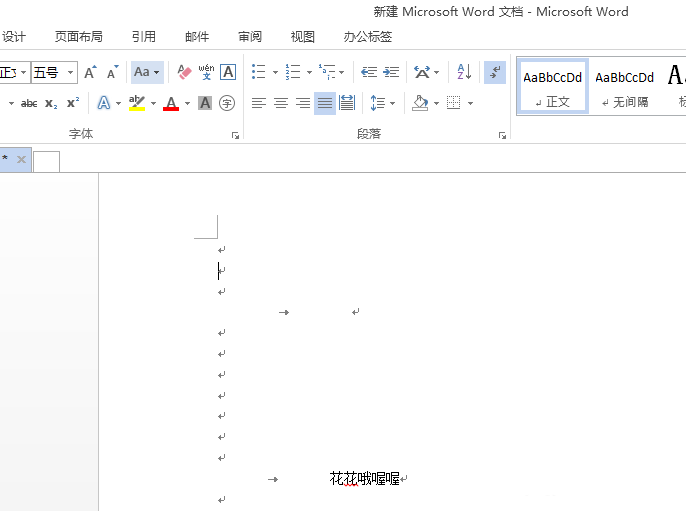
Task: Click the Shrink Font button
Action: tap(112, 72)
